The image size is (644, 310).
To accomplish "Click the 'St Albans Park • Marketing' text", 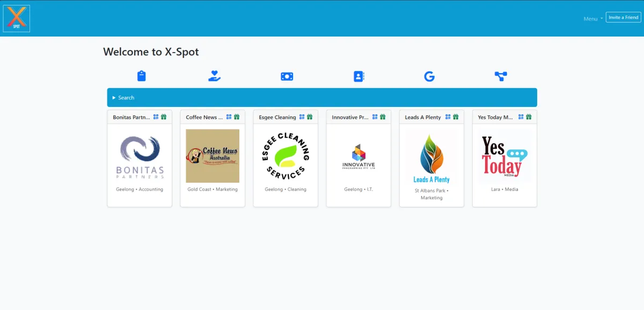I will (431, 194).
